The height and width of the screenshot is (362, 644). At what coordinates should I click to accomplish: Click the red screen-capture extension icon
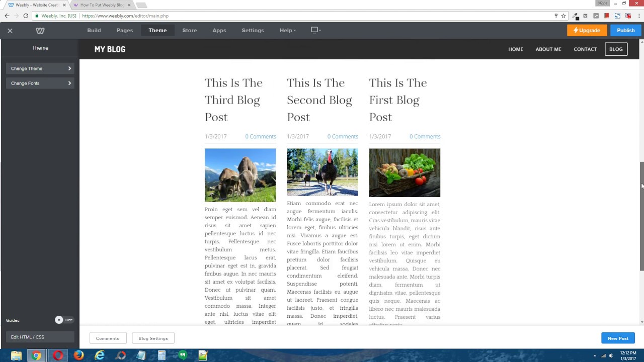pos(628,16)
